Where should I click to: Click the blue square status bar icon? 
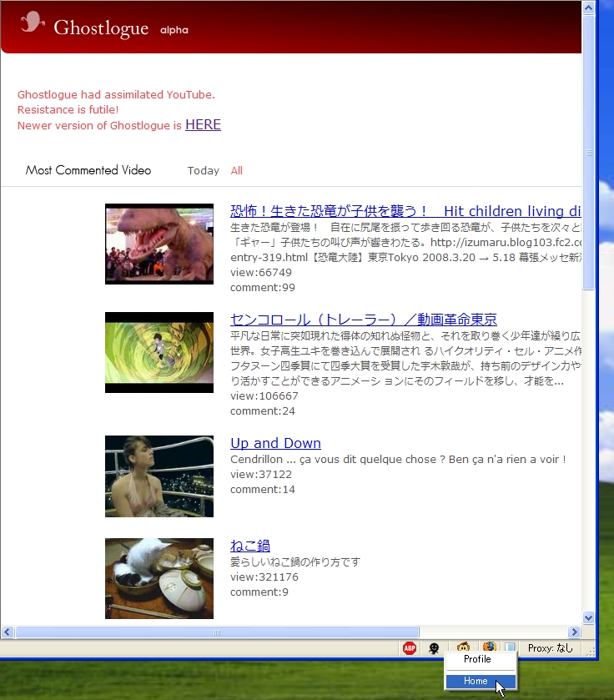pyautogui.click(x=510, y=647)
